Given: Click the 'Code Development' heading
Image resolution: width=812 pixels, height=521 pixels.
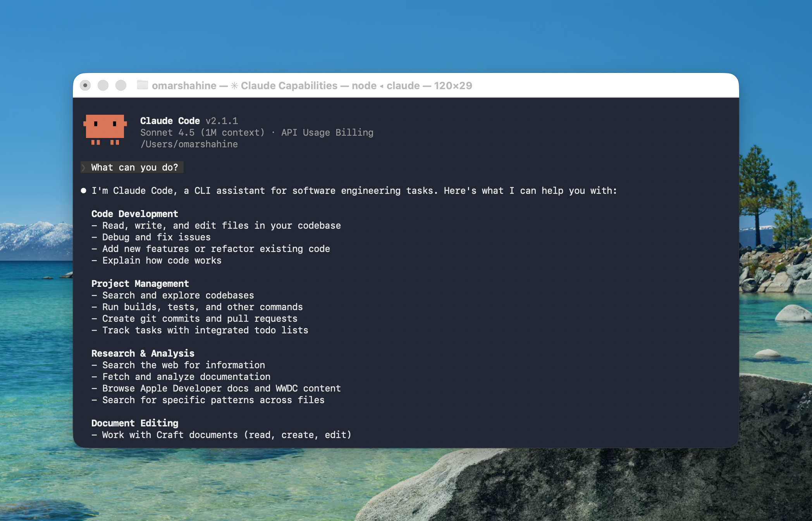Looking at the screenshot, I should pyautogui.click(x=134, y=214).
